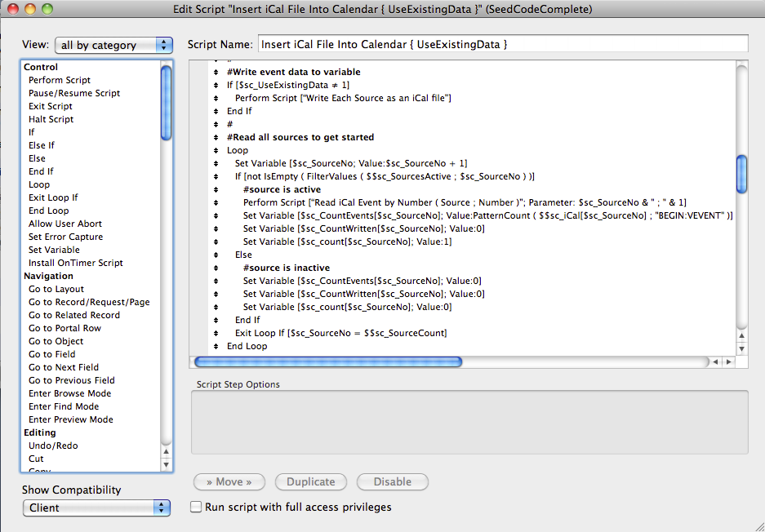Click handle icon for Set Variable $sc_SourceNo + 1 step

tap(216, 164)
